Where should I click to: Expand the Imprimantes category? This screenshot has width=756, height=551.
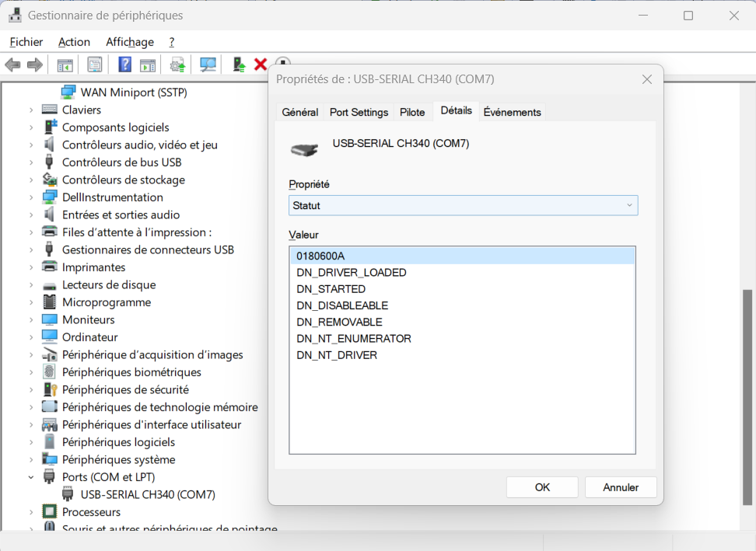click(x=31, y=267)
